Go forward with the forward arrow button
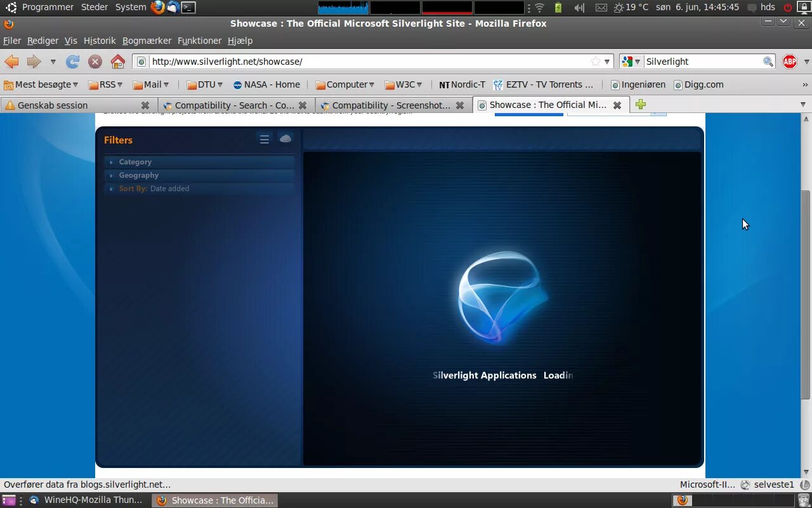The image size is (812, 508). [34, 62]
